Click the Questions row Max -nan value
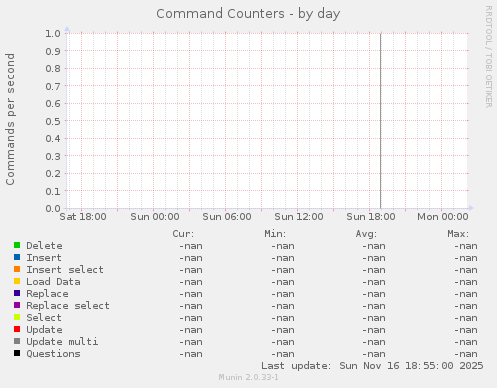This screenshot has height=388, width=497. 466,354
